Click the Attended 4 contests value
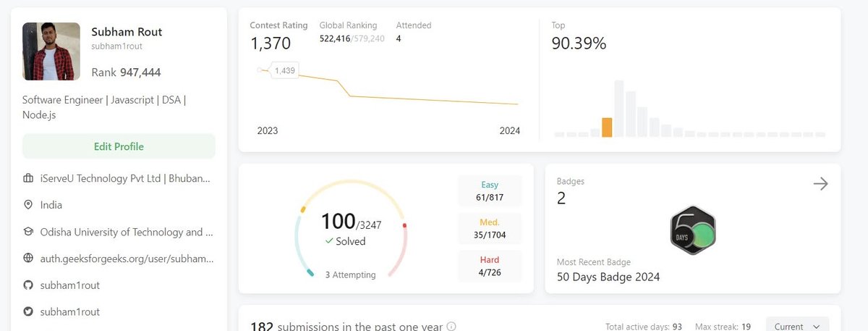Screen dimensions: 868x331 pyautogui.click(x=399, y=38)
